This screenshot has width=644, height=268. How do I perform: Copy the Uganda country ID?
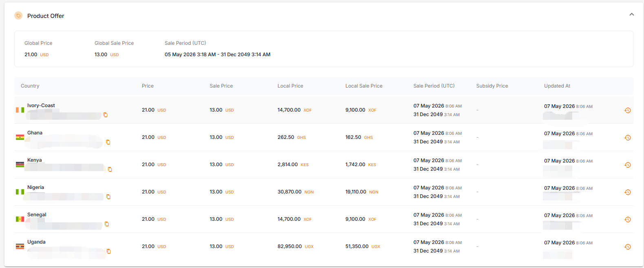(109, 251)
